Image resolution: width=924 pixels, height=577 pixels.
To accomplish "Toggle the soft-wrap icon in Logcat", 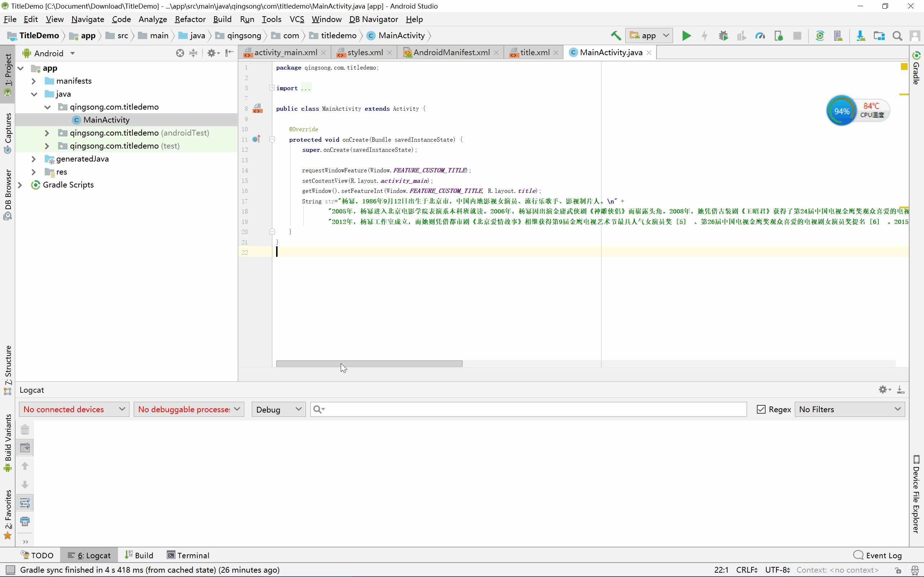I will click(25, 503).
